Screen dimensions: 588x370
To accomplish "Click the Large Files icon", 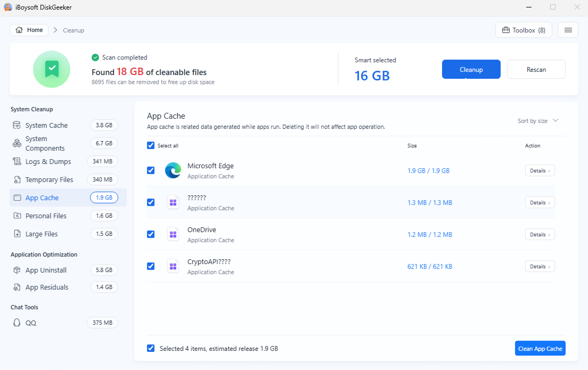I will pos(17,234).
